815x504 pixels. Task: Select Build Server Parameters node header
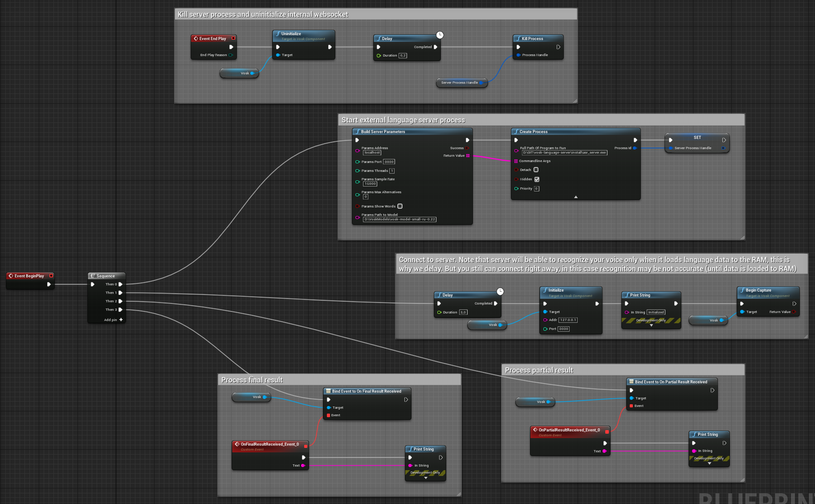412,132
